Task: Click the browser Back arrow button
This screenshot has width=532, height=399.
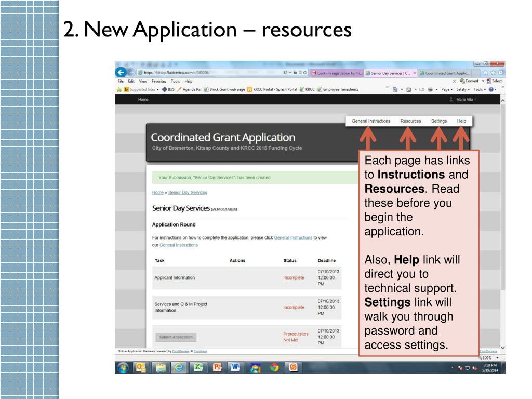Action: click(x=121, y=72)
